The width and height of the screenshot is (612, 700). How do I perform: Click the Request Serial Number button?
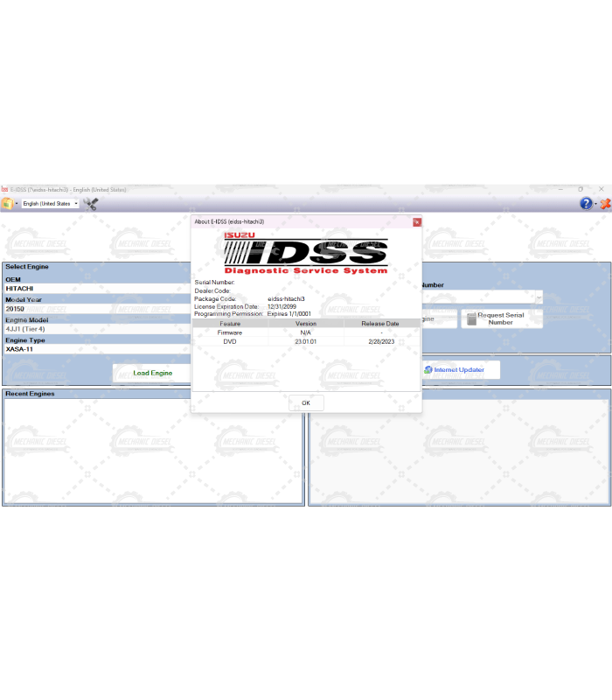tap(501, 318)
